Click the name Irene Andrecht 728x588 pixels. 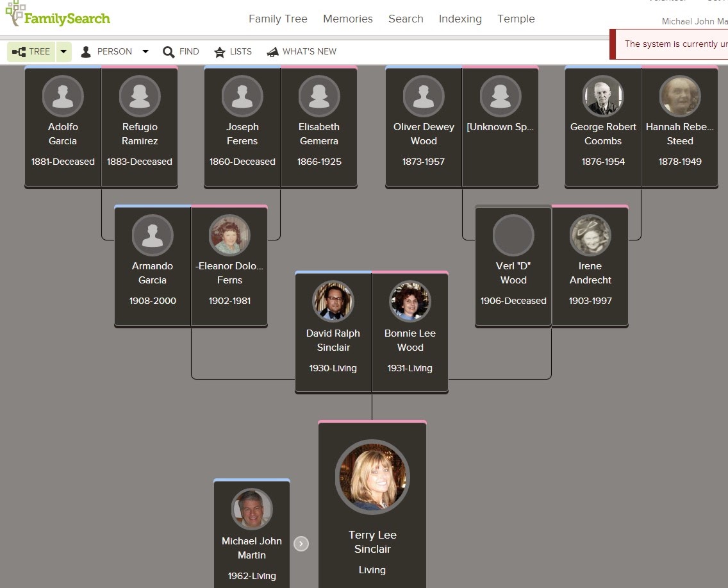(x=590, y=273)
